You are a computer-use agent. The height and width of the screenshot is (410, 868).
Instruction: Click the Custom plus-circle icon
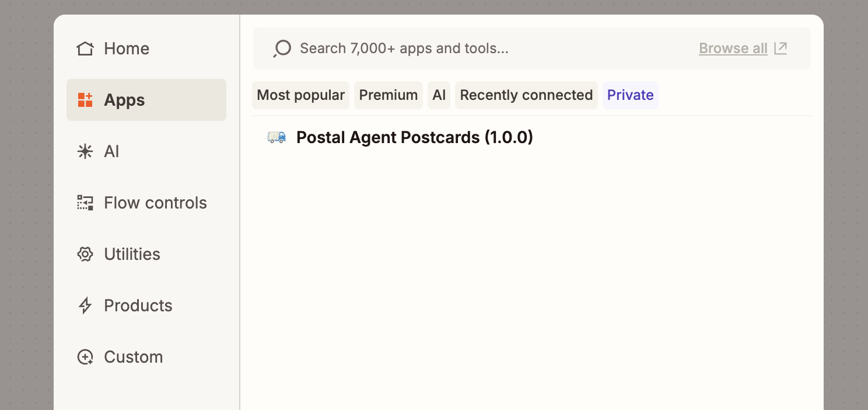point(85,357)
